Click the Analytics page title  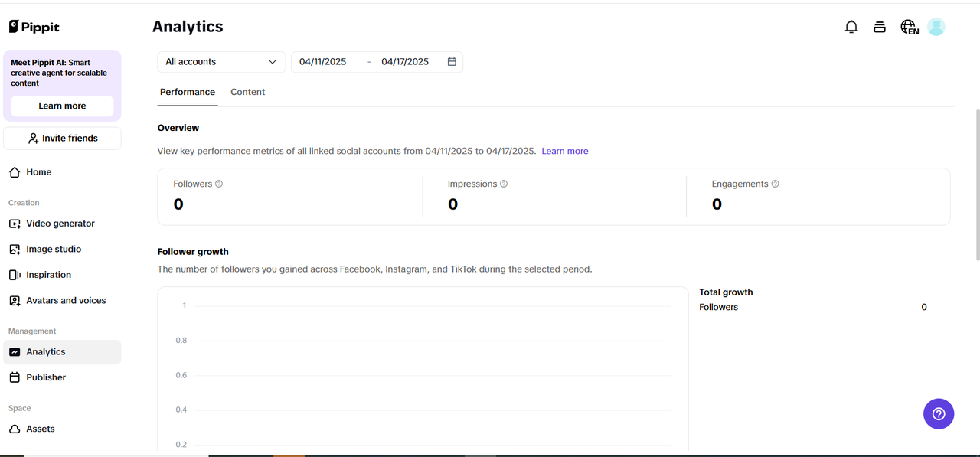[x=188, y=27]
